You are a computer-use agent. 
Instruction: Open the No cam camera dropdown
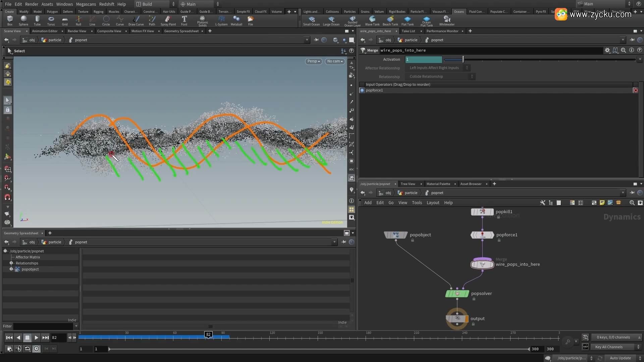point(335,61)
